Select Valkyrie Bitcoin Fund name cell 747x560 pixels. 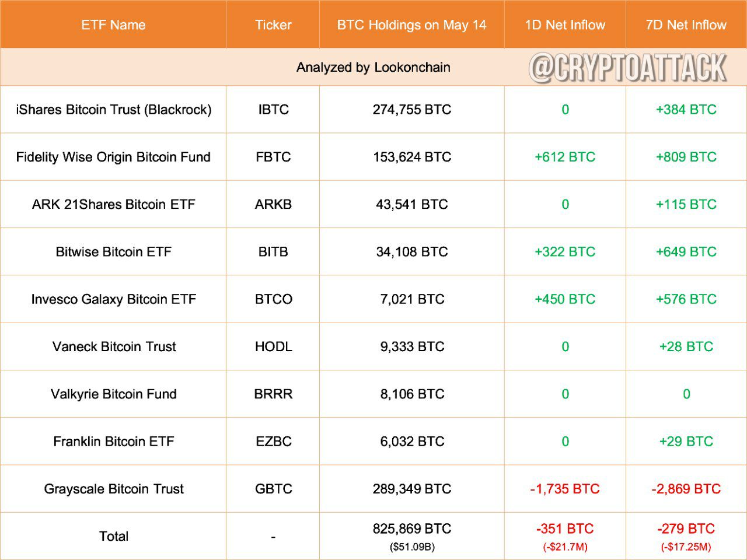114,394
